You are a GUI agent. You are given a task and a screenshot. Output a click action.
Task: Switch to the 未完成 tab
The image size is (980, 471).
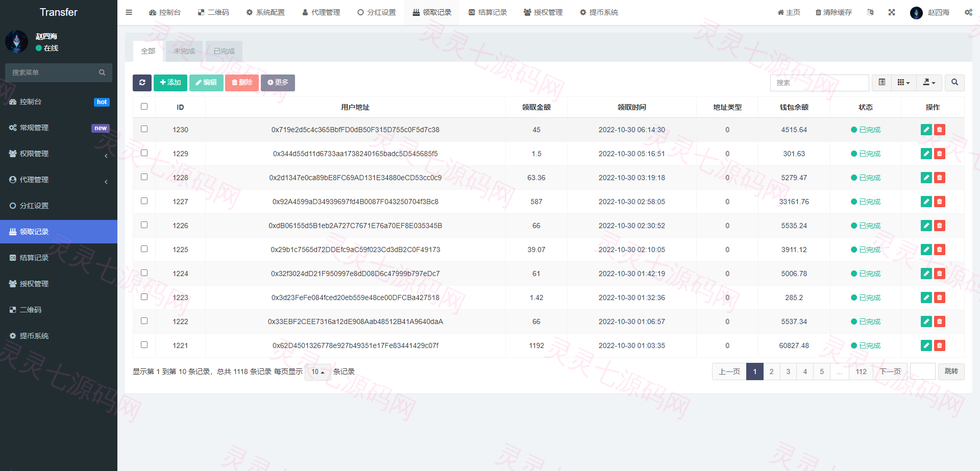coord(184,51)
